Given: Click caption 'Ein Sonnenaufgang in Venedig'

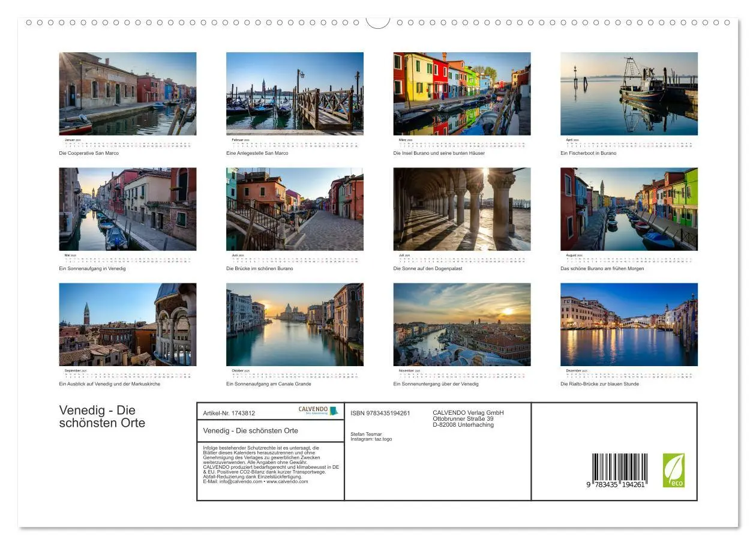Looking at the screenshot, I should coord(92,268).
